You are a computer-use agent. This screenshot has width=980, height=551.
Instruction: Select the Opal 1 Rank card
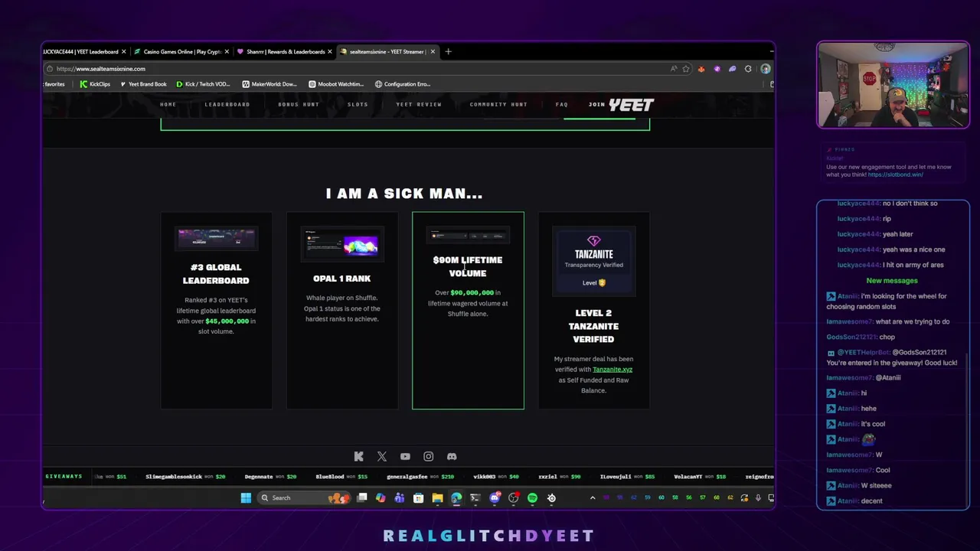(x=341, y=311)
